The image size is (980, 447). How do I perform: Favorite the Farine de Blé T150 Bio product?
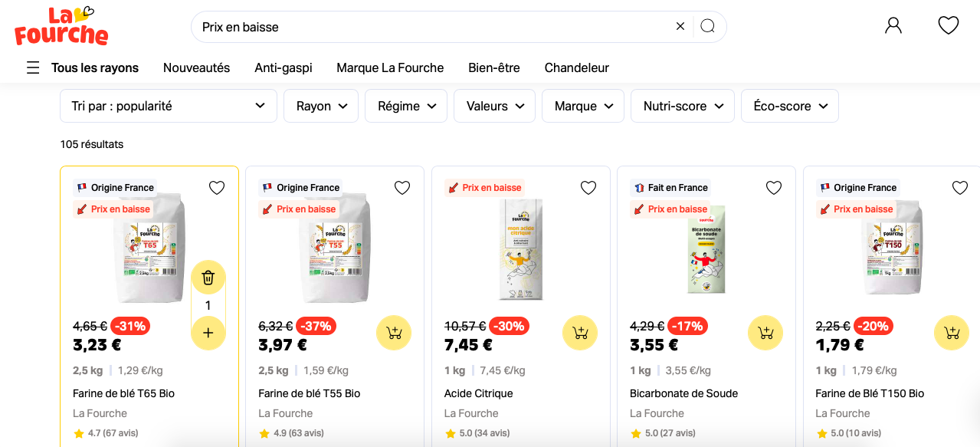click(x=959, y=187)
